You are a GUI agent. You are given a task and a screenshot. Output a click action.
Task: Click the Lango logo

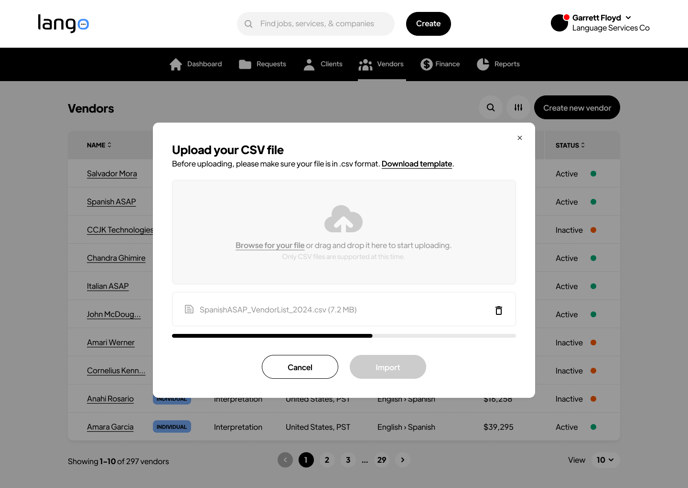pyautogui.click(x=63, y=23)
